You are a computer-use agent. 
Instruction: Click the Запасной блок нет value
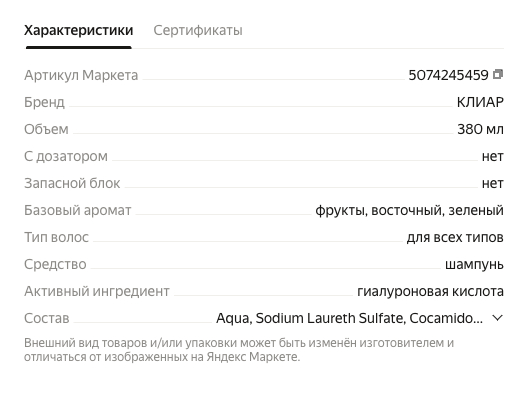[x=493, y=184]
